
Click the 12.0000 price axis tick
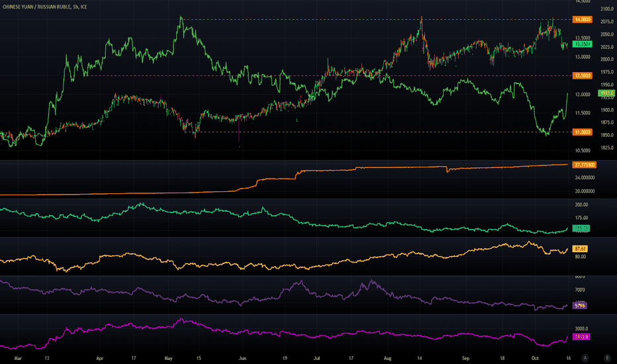[x=583, y=95]
